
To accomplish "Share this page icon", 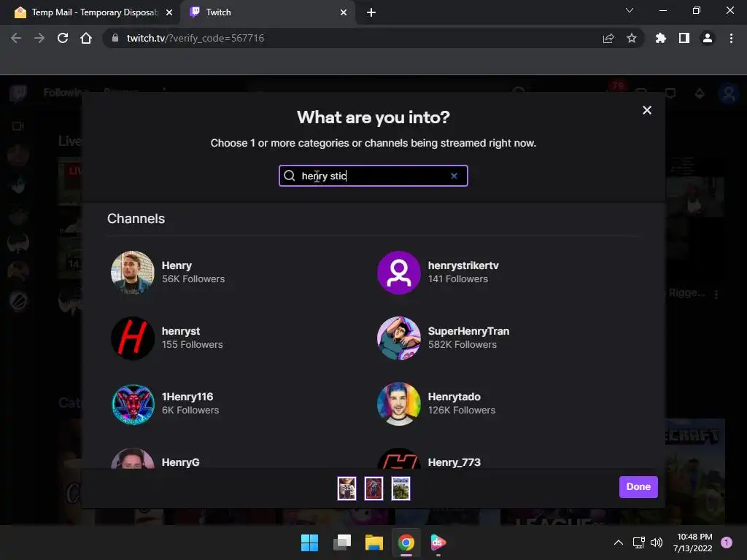I will (608, 38).
